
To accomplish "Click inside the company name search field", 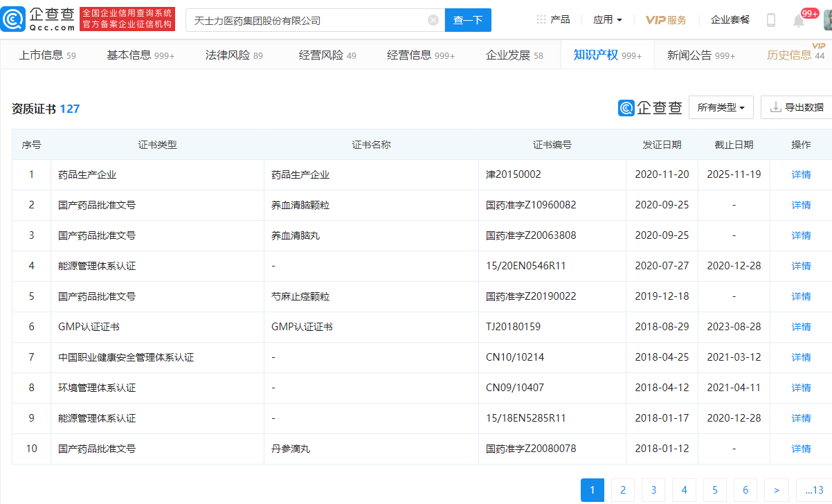I will pos(305,19).
